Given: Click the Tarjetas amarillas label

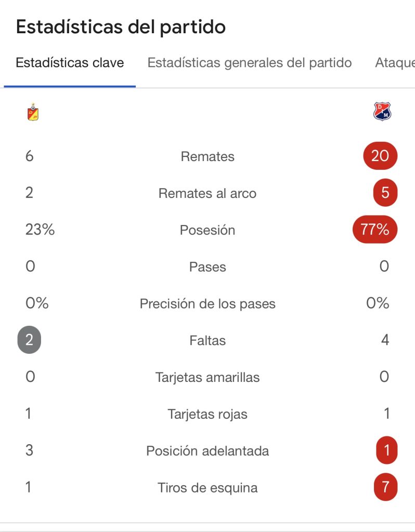Looking at the screenshot, I should click(207, 377).
